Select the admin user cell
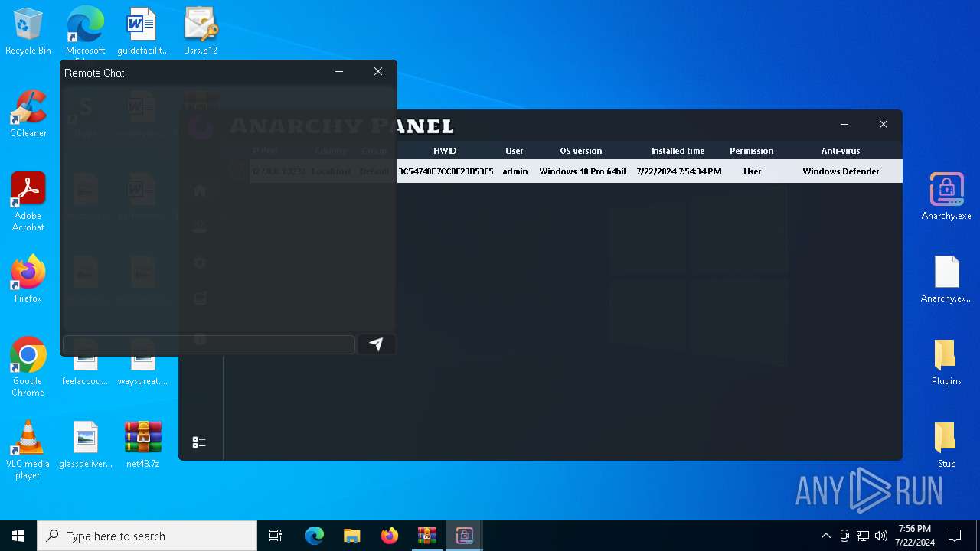The image size is (980, 551). click(515, 171)
